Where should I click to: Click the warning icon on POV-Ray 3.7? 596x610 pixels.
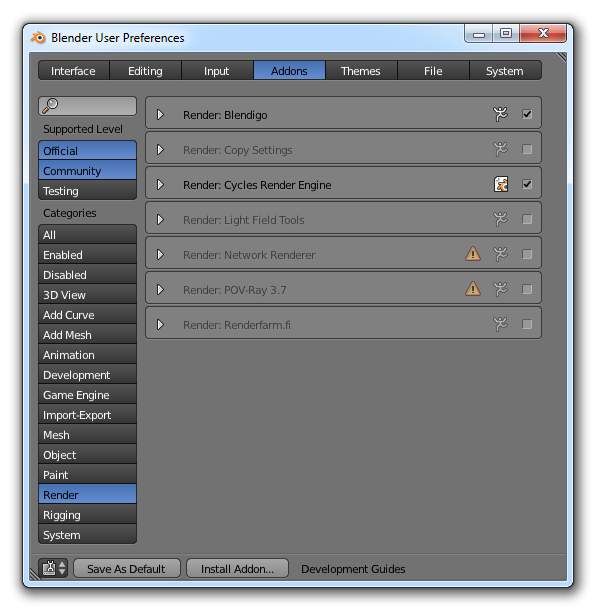pos(473,289)
